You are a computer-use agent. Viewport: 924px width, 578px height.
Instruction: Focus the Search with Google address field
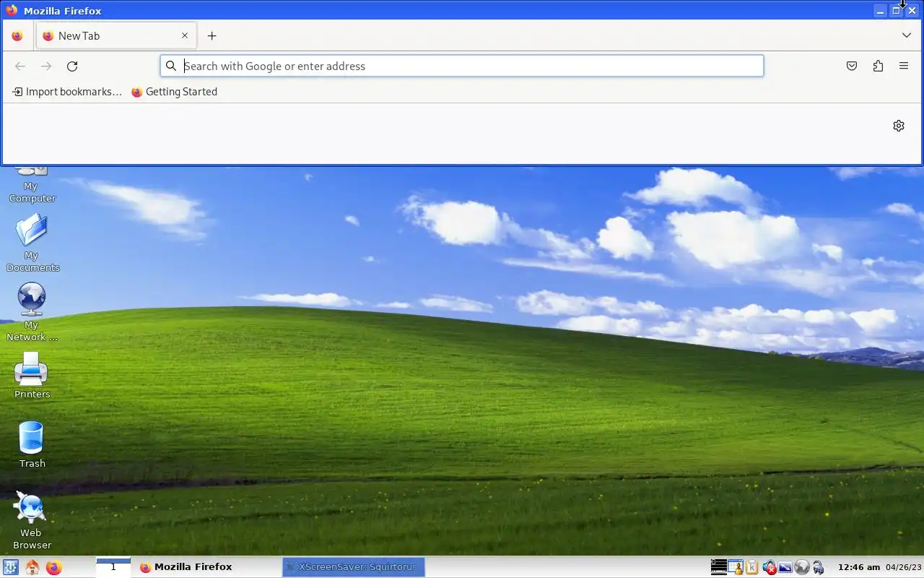pyautogui.click(x=462, y=66)
